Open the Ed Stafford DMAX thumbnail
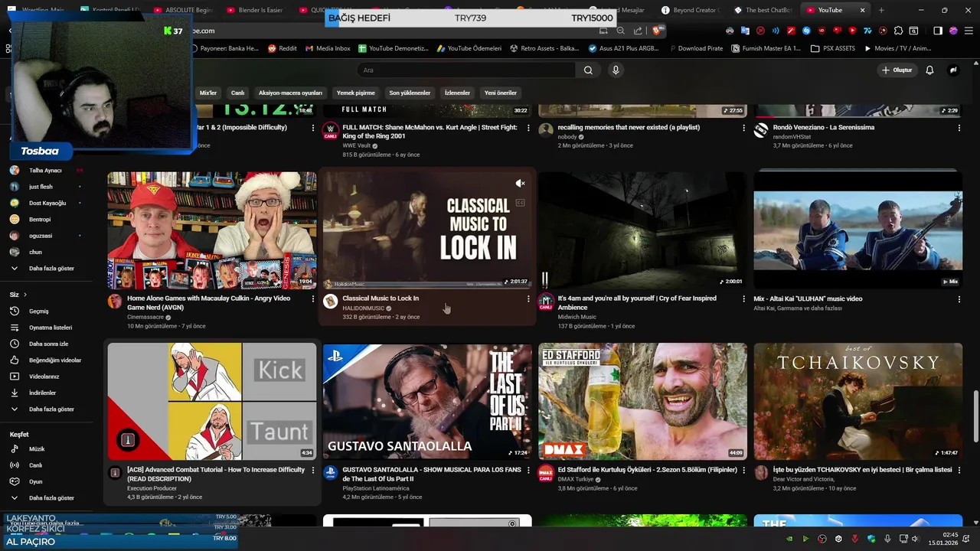Image resolution: width=980 pixels, height=551 pixels. 642,401
